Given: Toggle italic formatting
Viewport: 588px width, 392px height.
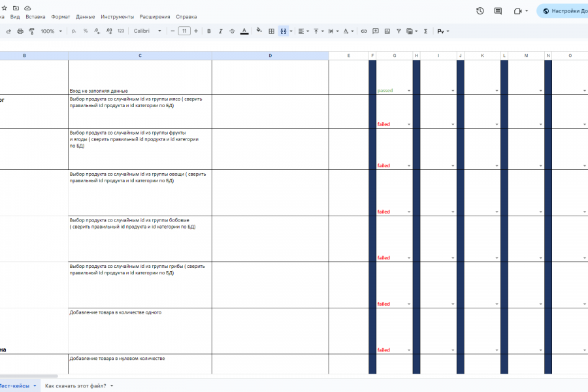Looking at the screenshot, I should point(221,31).
